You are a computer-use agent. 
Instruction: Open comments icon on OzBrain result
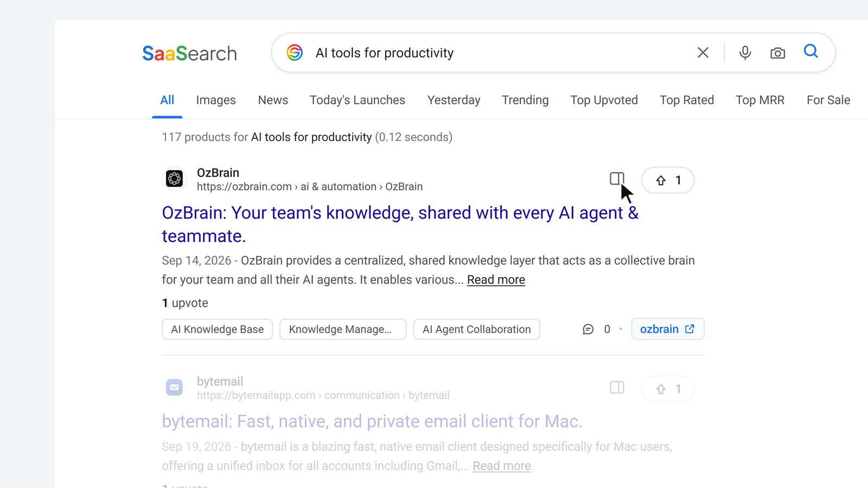tap(588, 329)
